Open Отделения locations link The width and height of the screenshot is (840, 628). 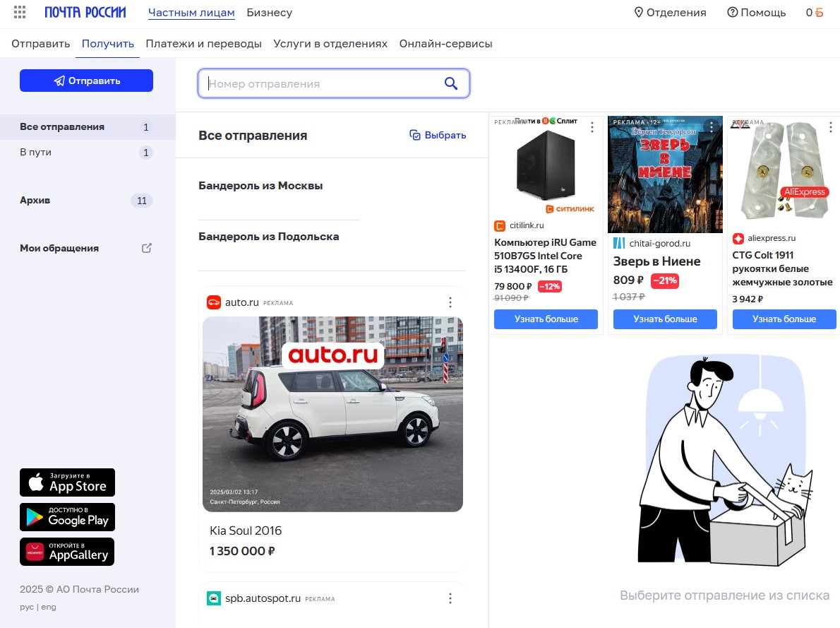tap(670, 13)
